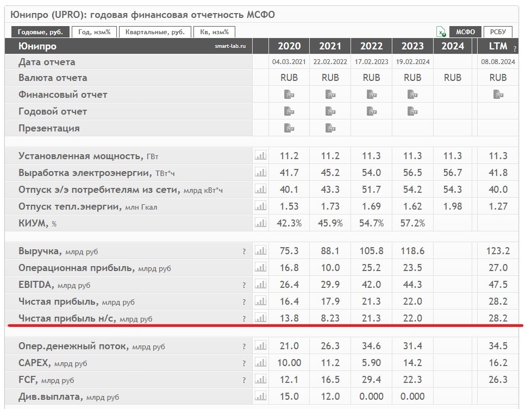Open help for EBITDA row
532x409 pixels.
coord(244,285)
